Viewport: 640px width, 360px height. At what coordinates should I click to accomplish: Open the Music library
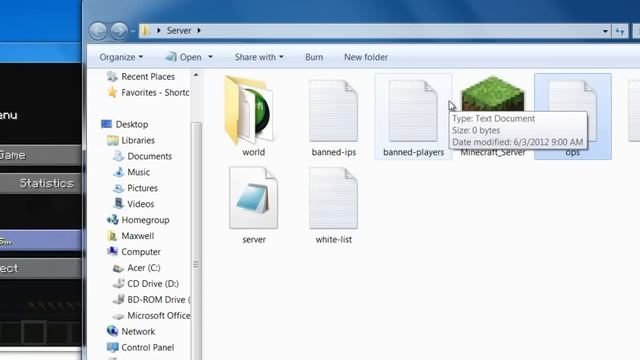[x=131, y=172]
